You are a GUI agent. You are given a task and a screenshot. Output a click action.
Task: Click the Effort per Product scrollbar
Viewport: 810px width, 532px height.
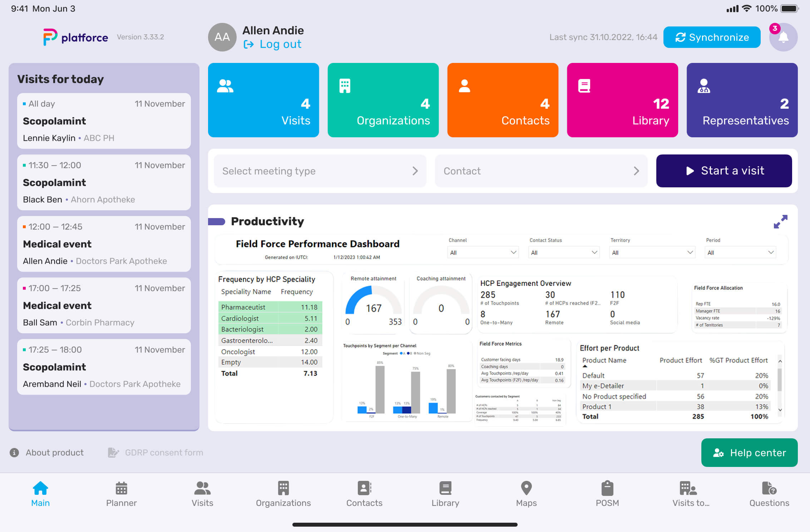click(x=780, y=385)
